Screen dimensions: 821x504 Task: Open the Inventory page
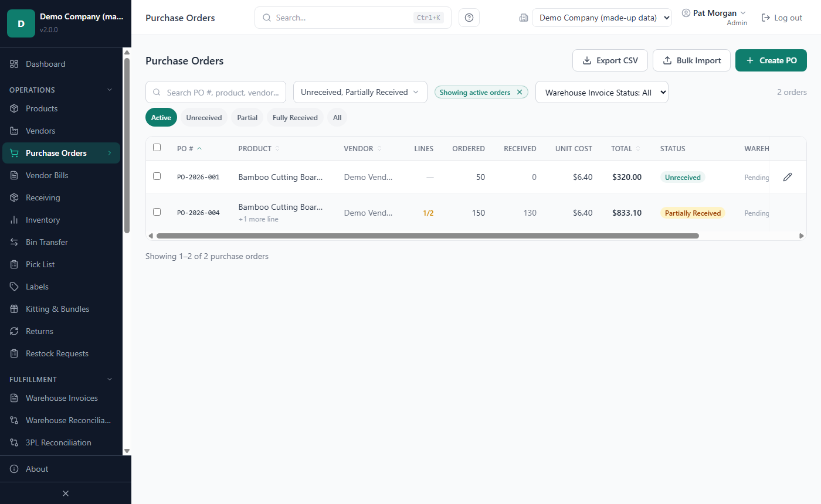tap(61, 220)
